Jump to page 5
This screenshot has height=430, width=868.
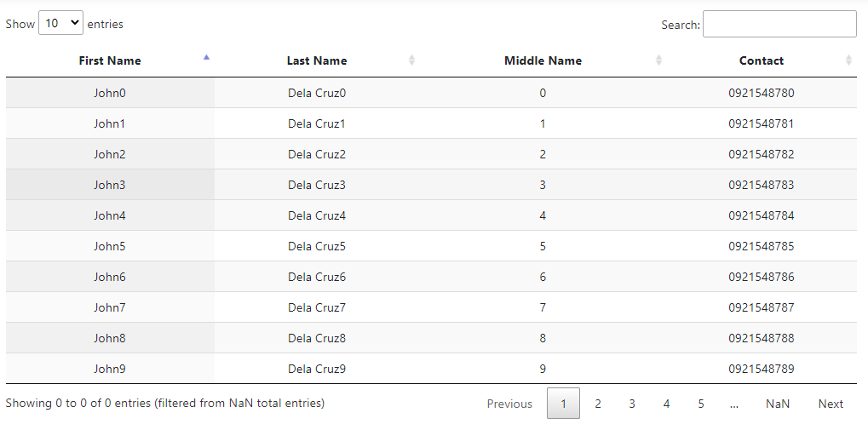click(x=701, y=404)
